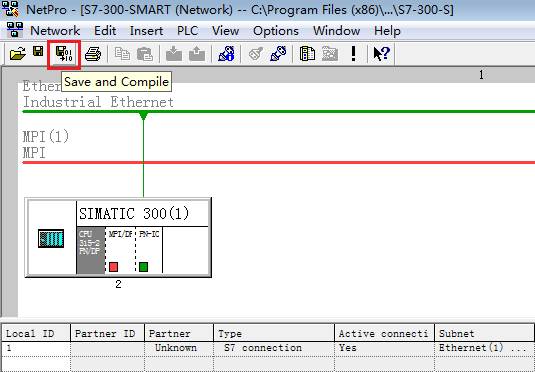Click the Help pointer question mark icon
Screen dimensions: 535x372
click(x=381, y=54)
